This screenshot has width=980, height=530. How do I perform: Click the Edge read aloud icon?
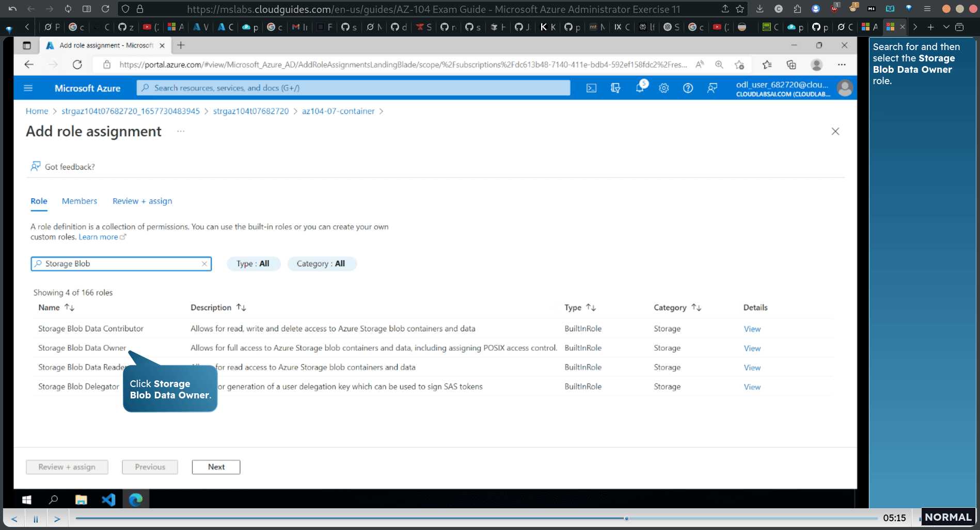tap(700, 65)
